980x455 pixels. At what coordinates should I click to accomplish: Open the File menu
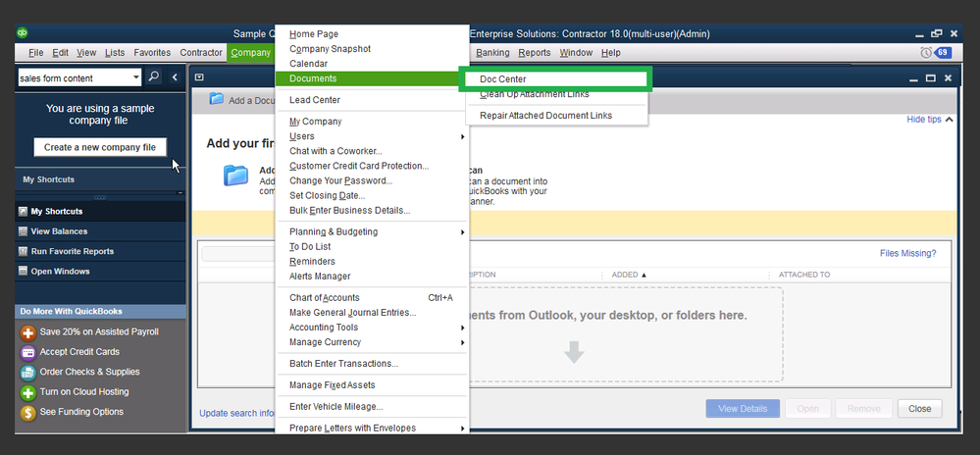(35, 53)
